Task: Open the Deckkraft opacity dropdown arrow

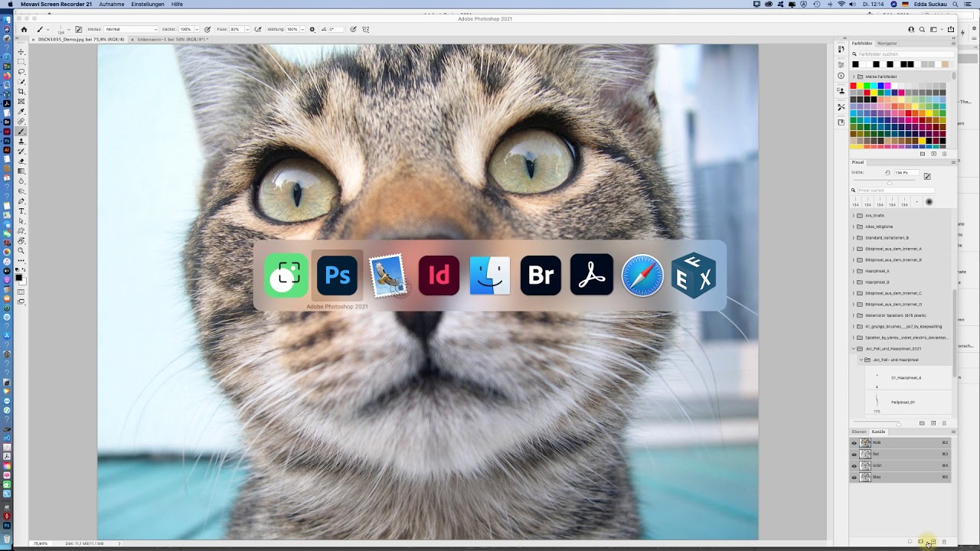Action: (x=197, y=29)
